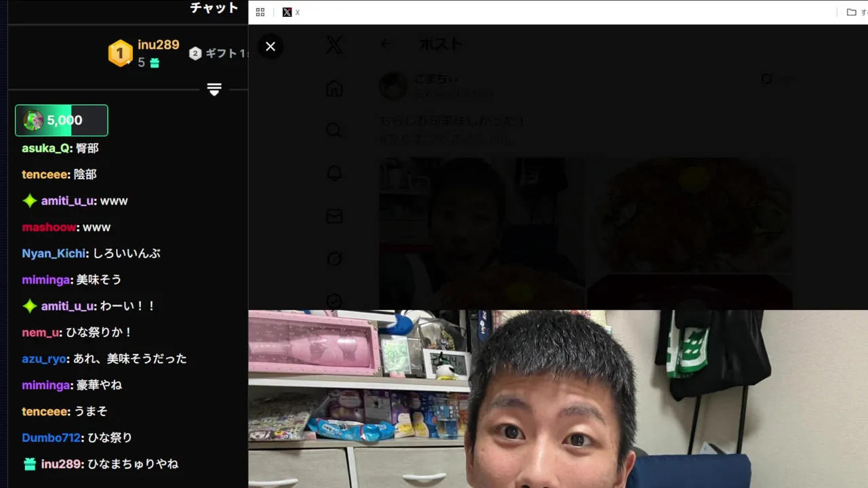Click username azu_ryo in chat
Viewport: 868px width, 488px height.
pos(43,359)
